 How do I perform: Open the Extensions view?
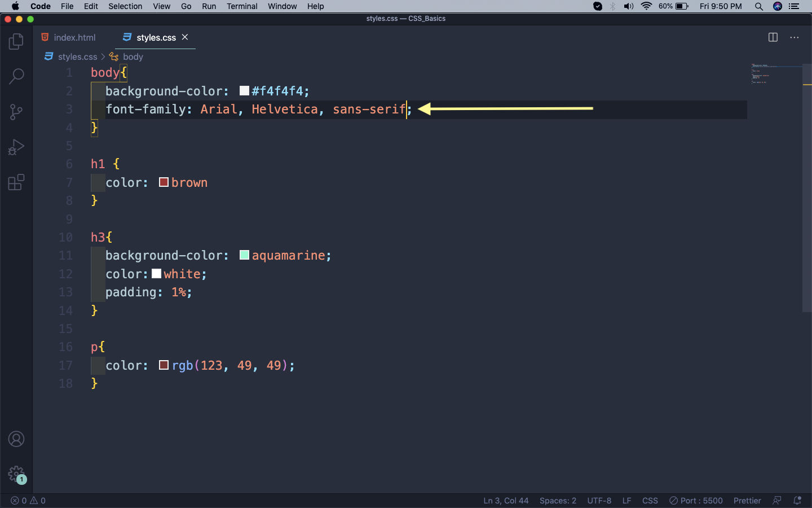[x=16, y=182]
